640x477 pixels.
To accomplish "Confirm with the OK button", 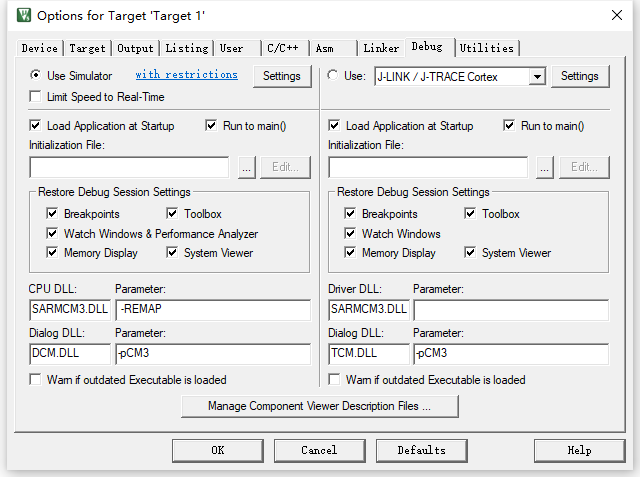I will click(218, 450).
